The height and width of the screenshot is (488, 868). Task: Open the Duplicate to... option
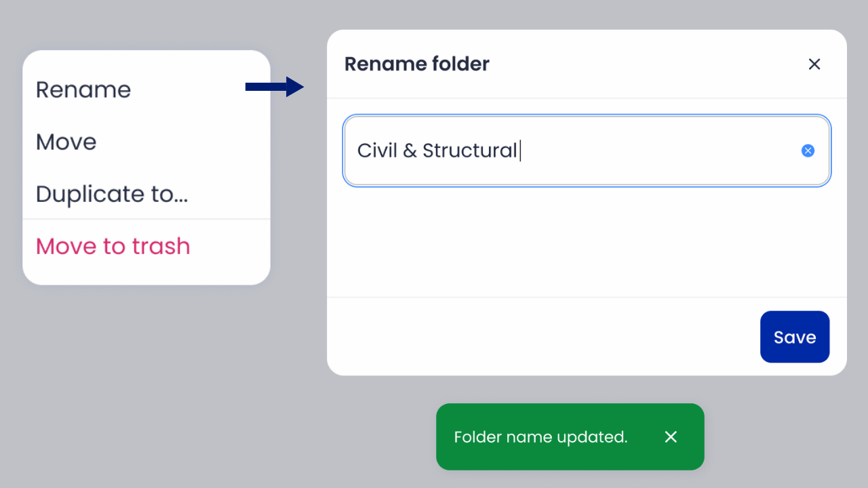coord(112,194)
